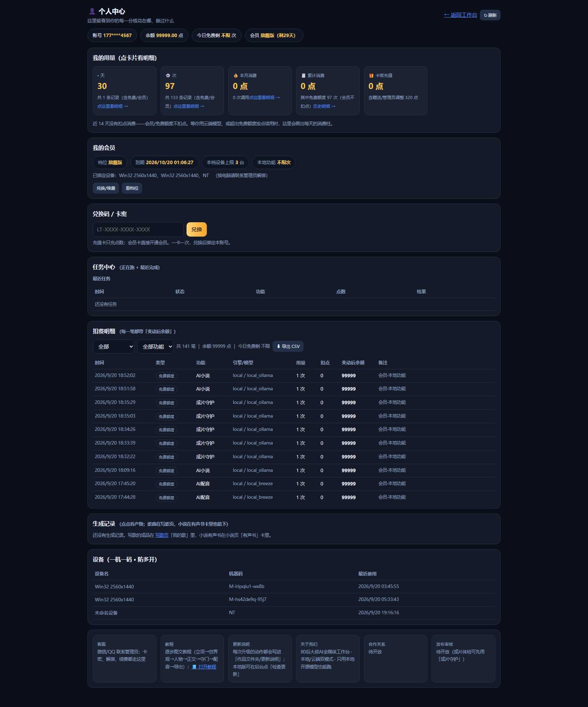Click the 今日免费剩 不限 次 pill
The image size is (588, 707).
pyautogui.click(x=216, y=35)
